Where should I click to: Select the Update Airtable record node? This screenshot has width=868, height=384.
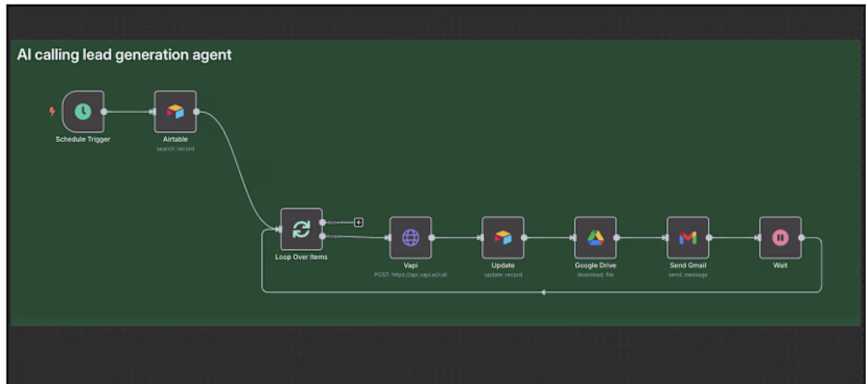click(x=502, y=237)
